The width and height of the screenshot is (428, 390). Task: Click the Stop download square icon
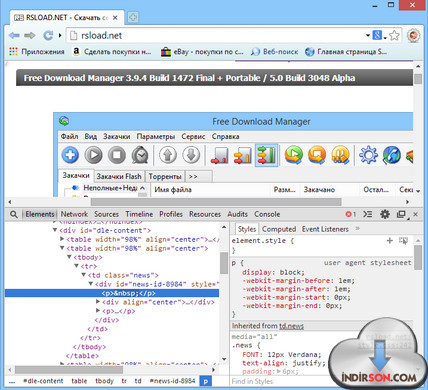click(117, 155)
